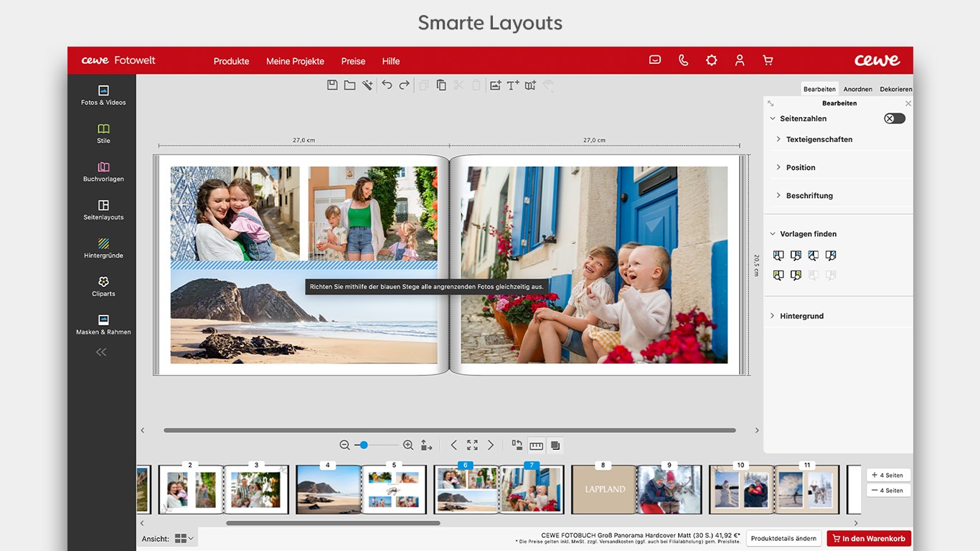Click the undo arrow in toolbar

[387, 85]
